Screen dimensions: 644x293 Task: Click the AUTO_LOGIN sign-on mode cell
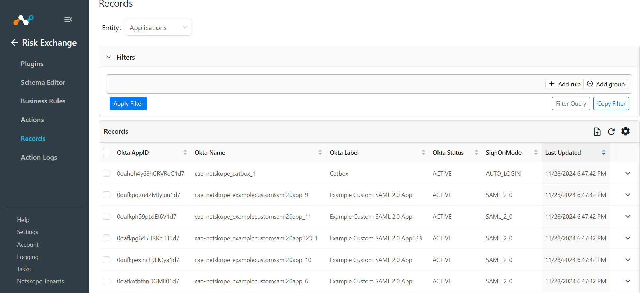pos(503,173)
